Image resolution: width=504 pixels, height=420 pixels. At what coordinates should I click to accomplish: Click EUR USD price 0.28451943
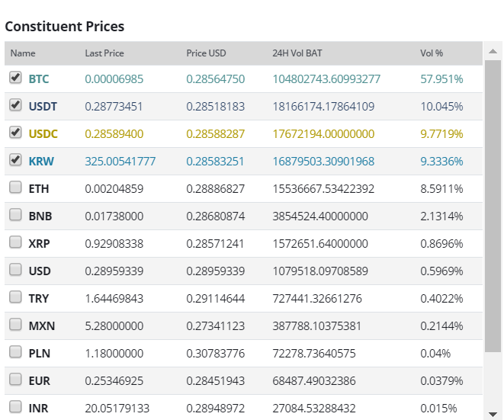pyautogui.click(x=216, y=381)
